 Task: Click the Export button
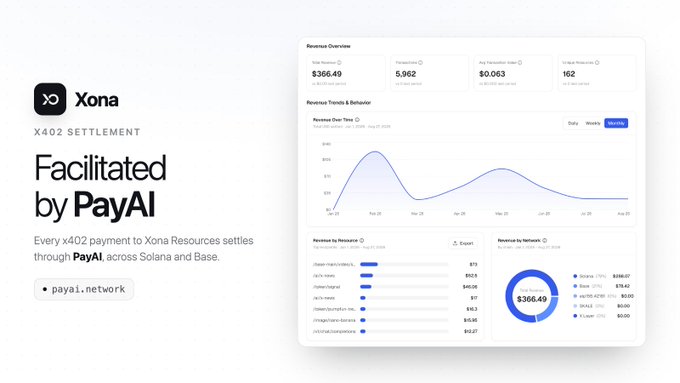tap(463, 243)
